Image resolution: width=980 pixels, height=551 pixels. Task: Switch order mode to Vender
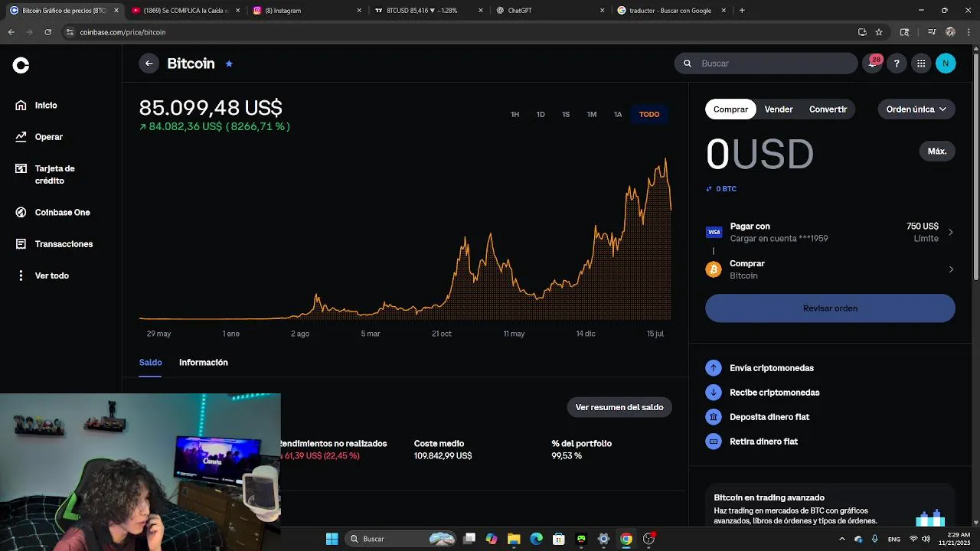(x=779, y=109)
